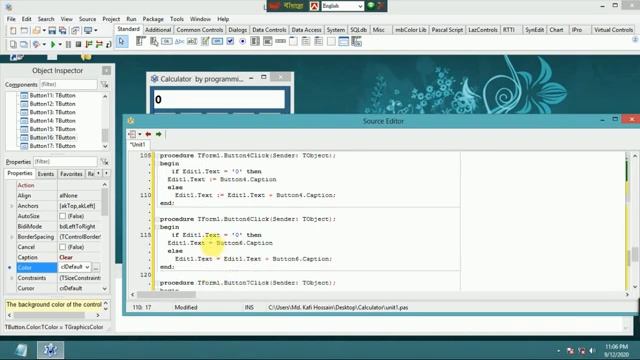Expand the Anchors property
The height and width of the screenshot is (360, 640).
point(12,206)
